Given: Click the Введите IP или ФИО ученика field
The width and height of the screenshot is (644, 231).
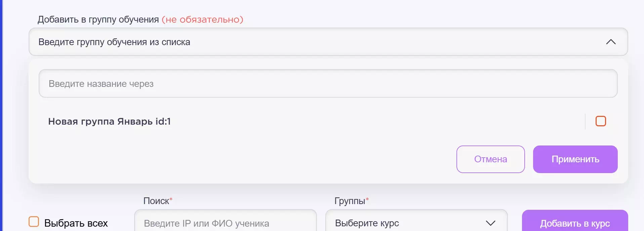Looking at the screenshot, I should click(x=225, y=223).
